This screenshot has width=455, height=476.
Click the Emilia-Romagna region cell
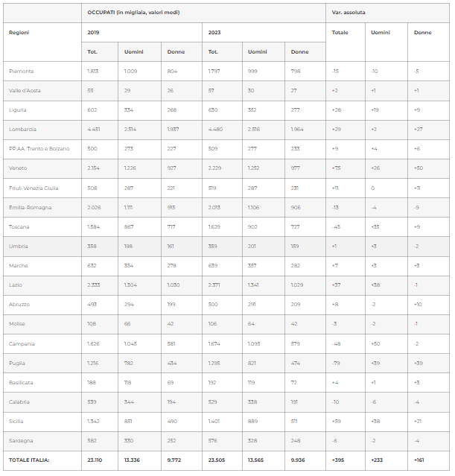28,207
